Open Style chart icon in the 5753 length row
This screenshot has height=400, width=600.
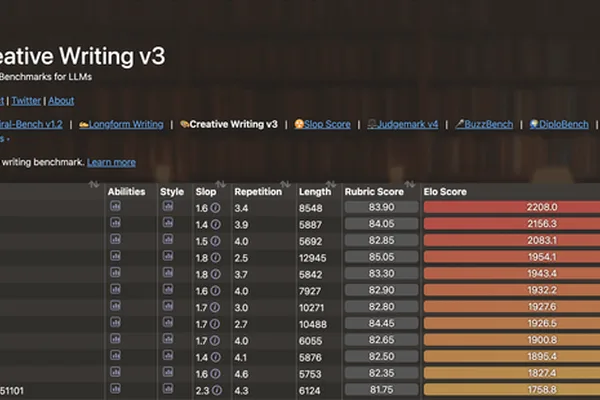pos(168,372)
